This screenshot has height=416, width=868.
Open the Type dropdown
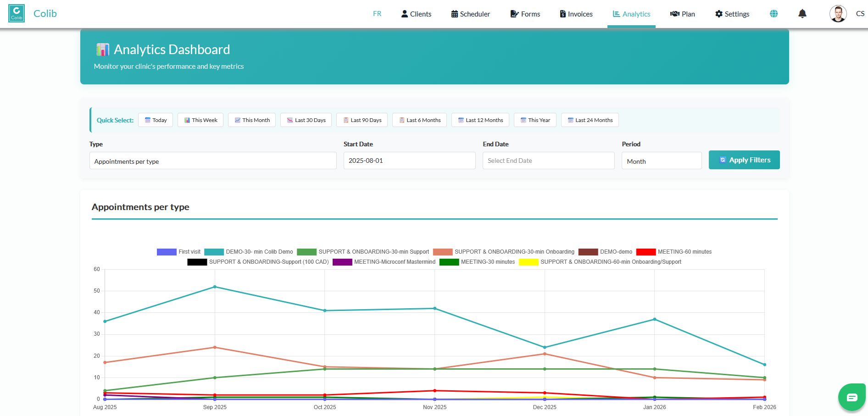click(212, 161)
